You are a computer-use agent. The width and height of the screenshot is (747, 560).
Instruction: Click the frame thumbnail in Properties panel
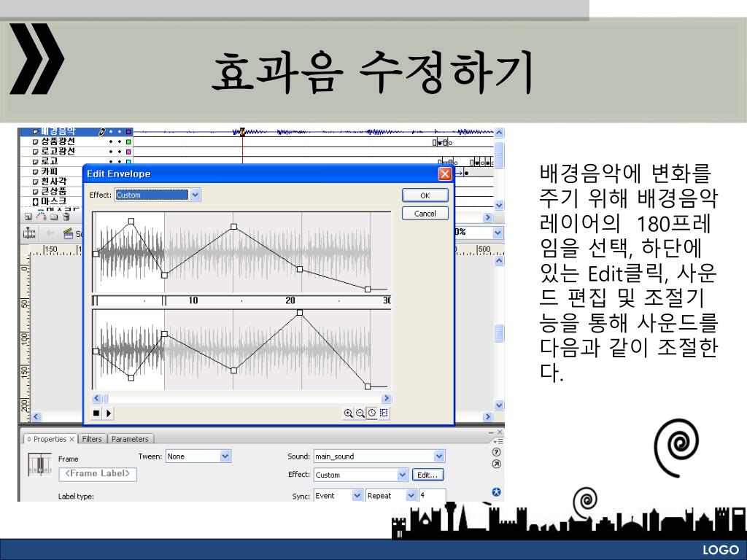pyautogui.click(x=39, y=464)
